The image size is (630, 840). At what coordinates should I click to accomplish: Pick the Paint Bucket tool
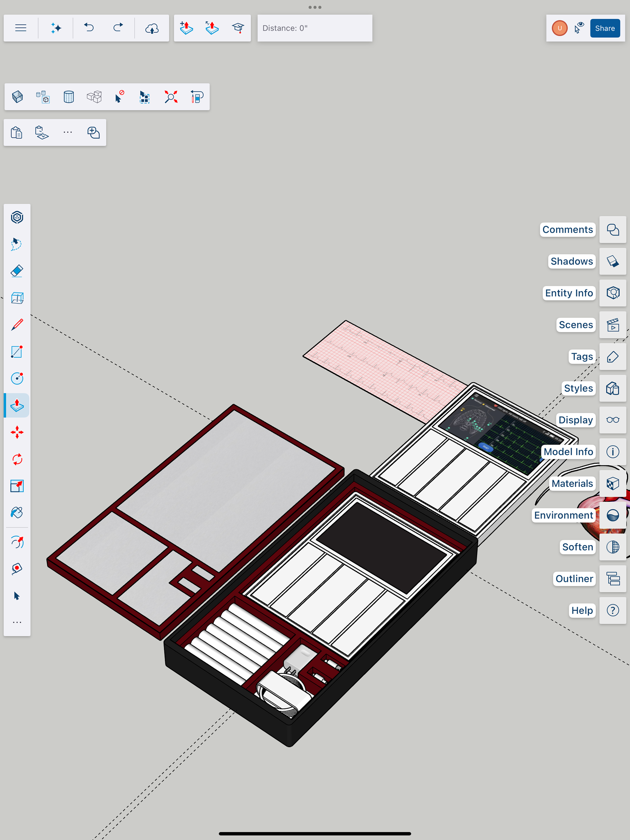point(17,513)
